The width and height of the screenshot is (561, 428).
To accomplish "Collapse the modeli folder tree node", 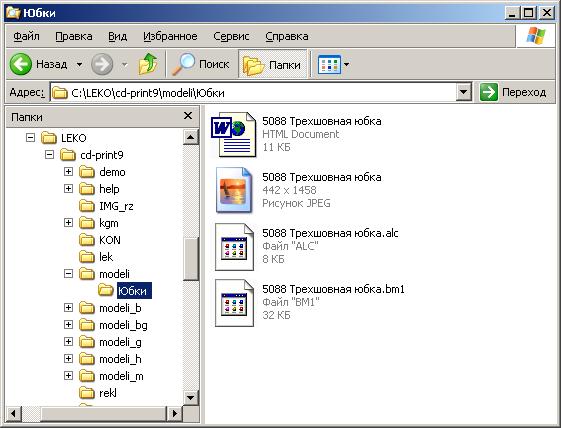I will coord(68,274).
